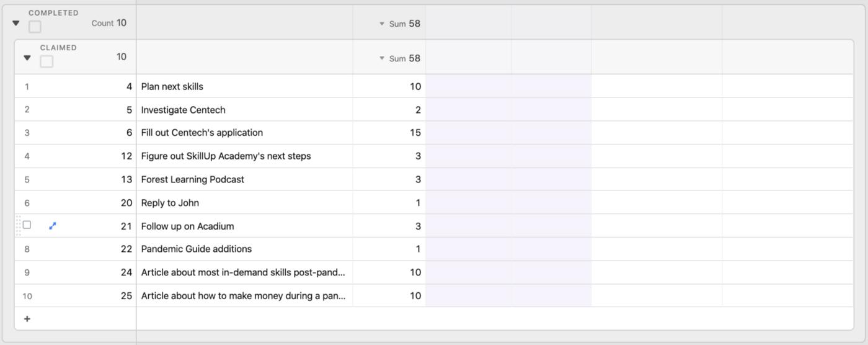Tick the checkbox on Follow up on Acadium row
The width and height of the screenshot is (868, 345).
point(27,225)
